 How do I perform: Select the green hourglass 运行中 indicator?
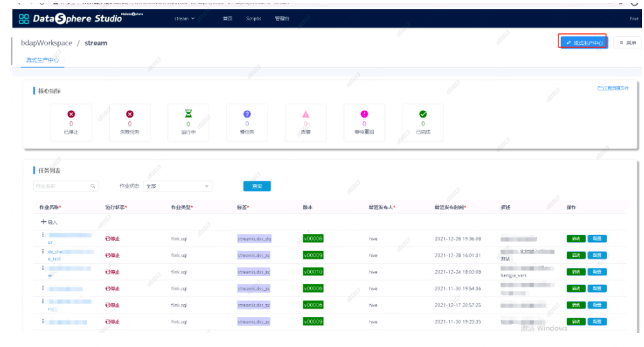(x=188, y=114)
